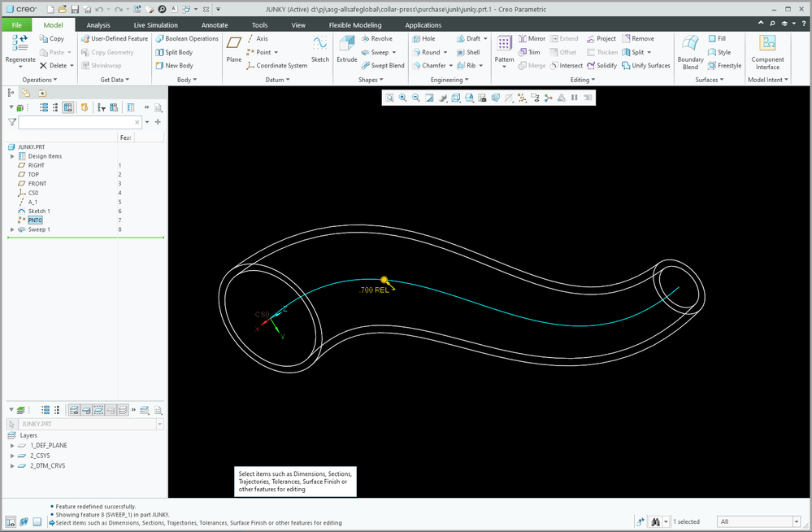Viewport: 812px width, 532px height.
Task: Create a datum Plane
Action: tap(233, 50)
